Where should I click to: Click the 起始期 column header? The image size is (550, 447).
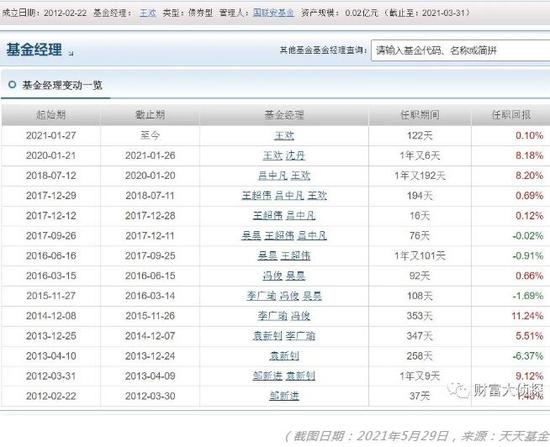tap(51, 115)
